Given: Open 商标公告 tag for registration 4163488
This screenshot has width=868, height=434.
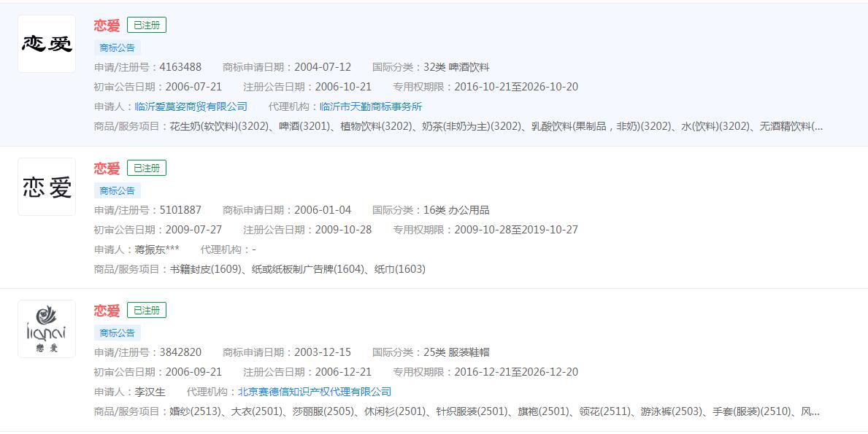Looking at the screenshot, I should (118, 47).
